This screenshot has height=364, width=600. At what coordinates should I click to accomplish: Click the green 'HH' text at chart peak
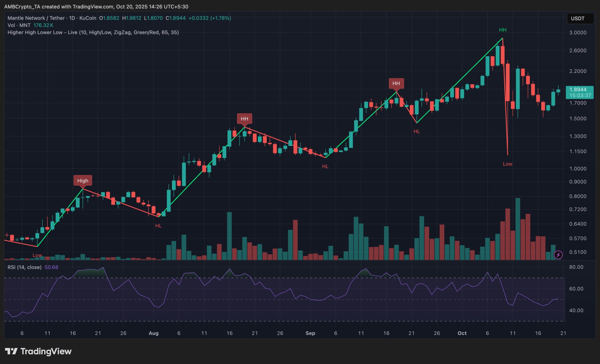point(502,30)
